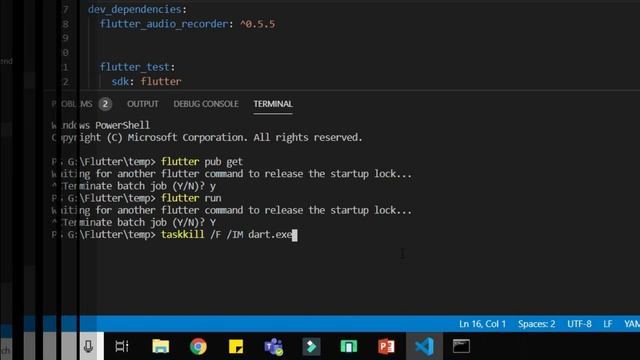Click 'Terminate batch job (Y/N)? y' line

pos(134,186)
